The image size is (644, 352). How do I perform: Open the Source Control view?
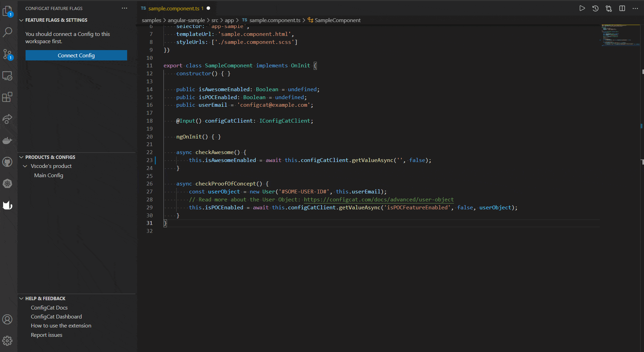(8, 54)
